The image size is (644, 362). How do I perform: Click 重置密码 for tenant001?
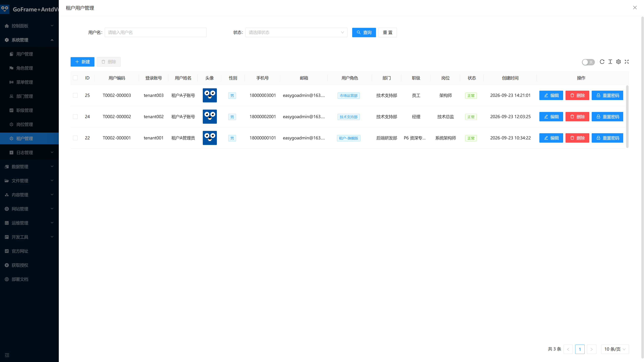(607, 138)
